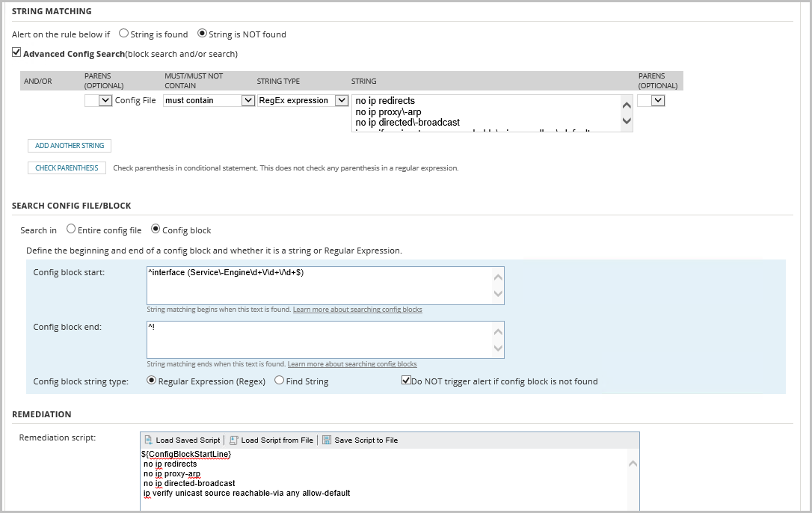812x513 pixels.
Task: Click the CHECK PARENTHESIS button
Action: coord(67,168)
